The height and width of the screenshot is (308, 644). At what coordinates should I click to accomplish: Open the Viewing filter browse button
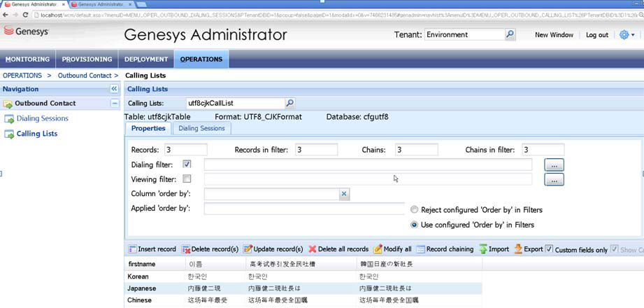(554, 179)
